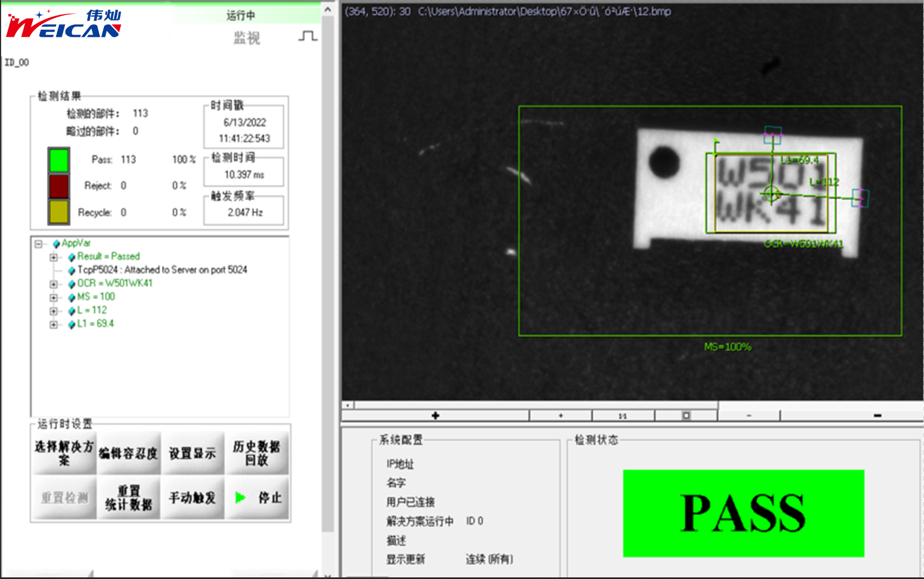Click the square-wave trigger signal icon
This screenshot has height=579, width=924.
point(308,36)
